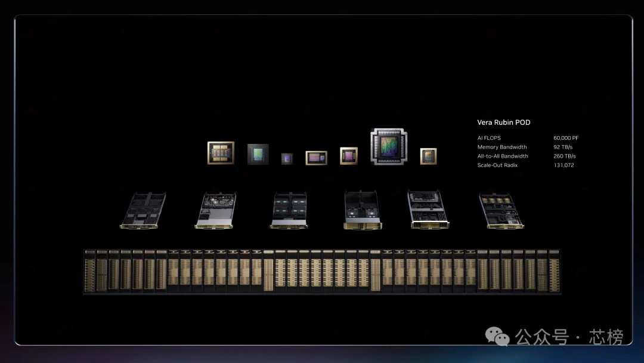This screenshot has width=644, height=363.
Task: Select the "Memory Bandwidth" label
Action: coord(502,147)
